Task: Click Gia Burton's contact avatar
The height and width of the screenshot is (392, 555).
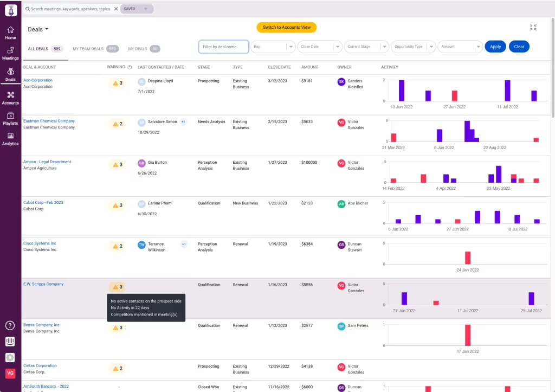Action: pyautogui.click(x=141, y=163)
